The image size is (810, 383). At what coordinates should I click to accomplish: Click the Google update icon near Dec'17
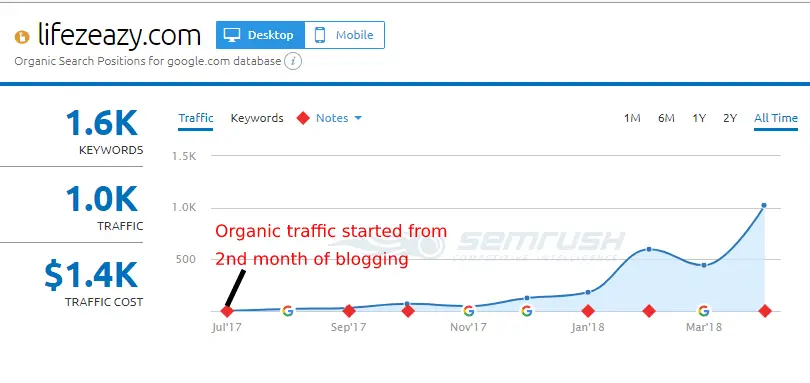tap(526, 311)
